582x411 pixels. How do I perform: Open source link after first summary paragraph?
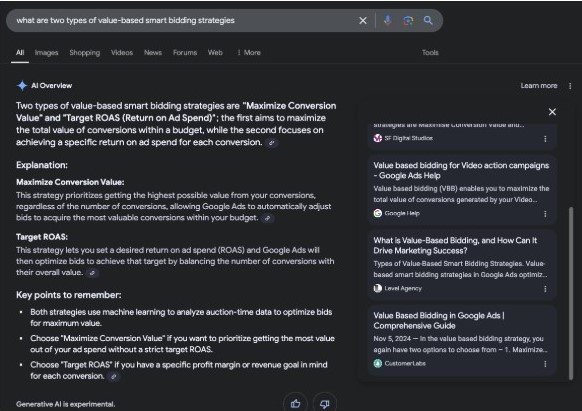(272, 143)
